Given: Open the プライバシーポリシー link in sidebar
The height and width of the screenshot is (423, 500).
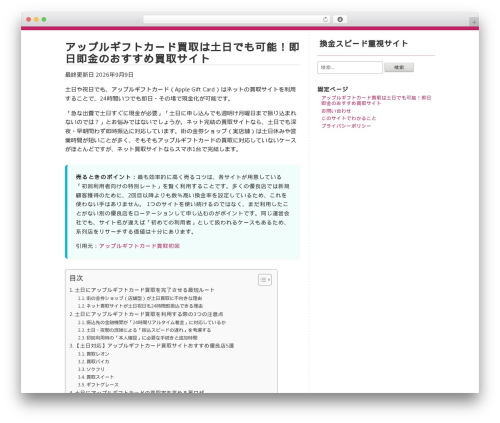Looking at the screenshot, I should pos(346,126).
